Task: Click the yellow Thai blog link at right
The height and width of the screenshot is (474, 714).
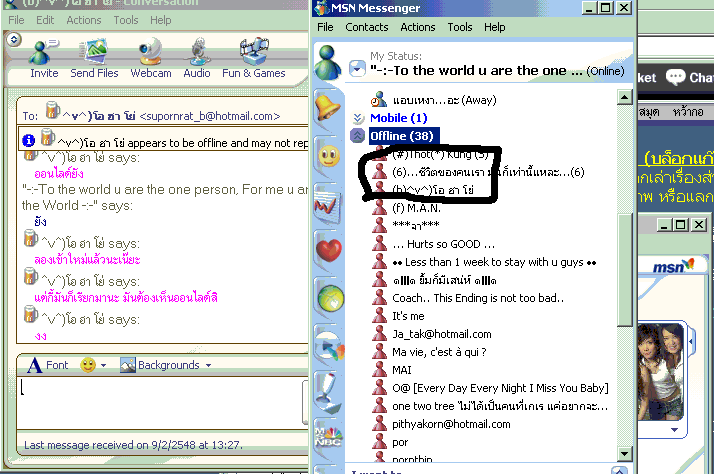Action: point(678,158)
